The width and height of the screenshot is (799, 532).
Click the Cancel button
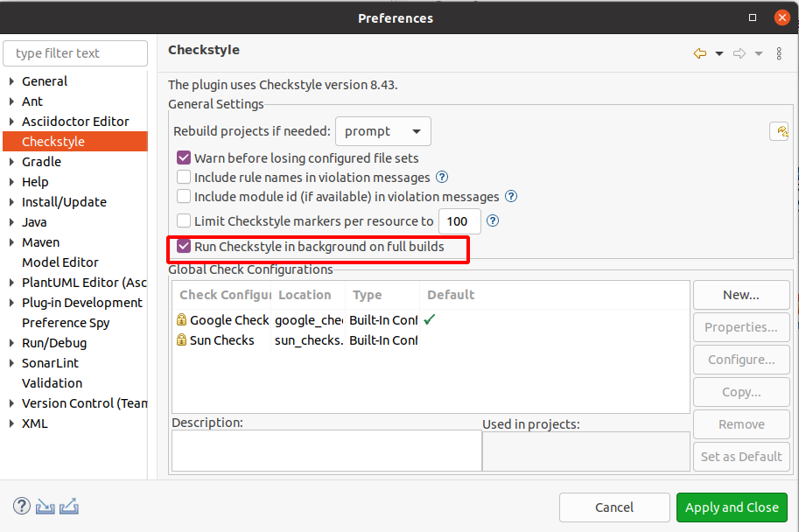(x=614, y=507)
